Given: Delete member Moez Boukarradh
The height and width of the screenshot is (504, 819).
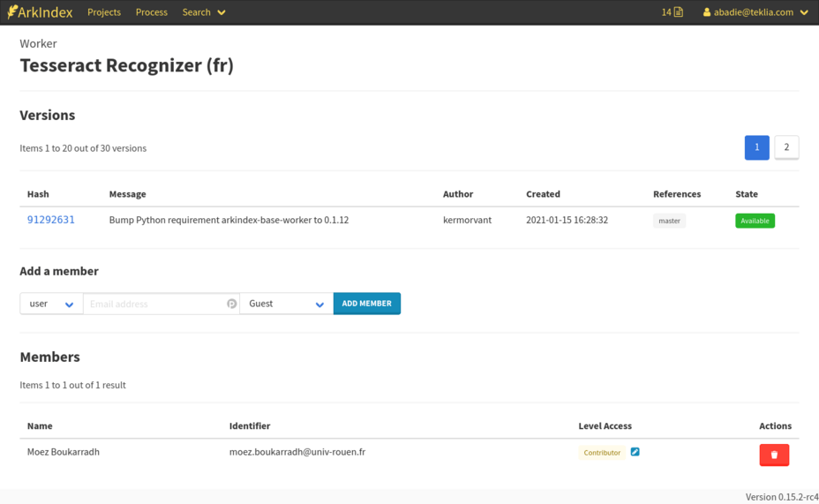Looking at the screenshot, I should coord(774,455).
